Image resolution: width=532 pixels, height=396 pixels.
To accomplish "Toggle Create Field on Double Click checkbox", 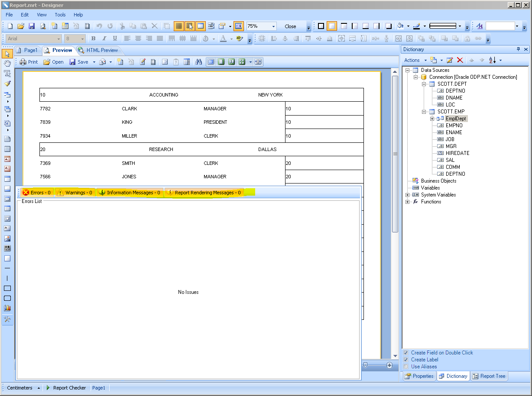I will 406,353.
